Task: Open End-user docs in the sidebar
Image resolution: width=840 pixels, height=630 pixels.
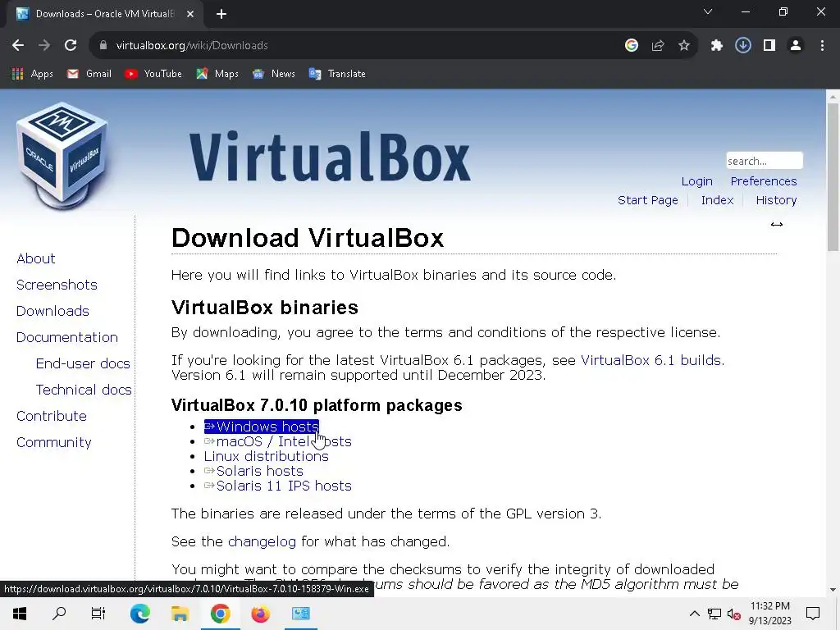Action: point(83,363)
